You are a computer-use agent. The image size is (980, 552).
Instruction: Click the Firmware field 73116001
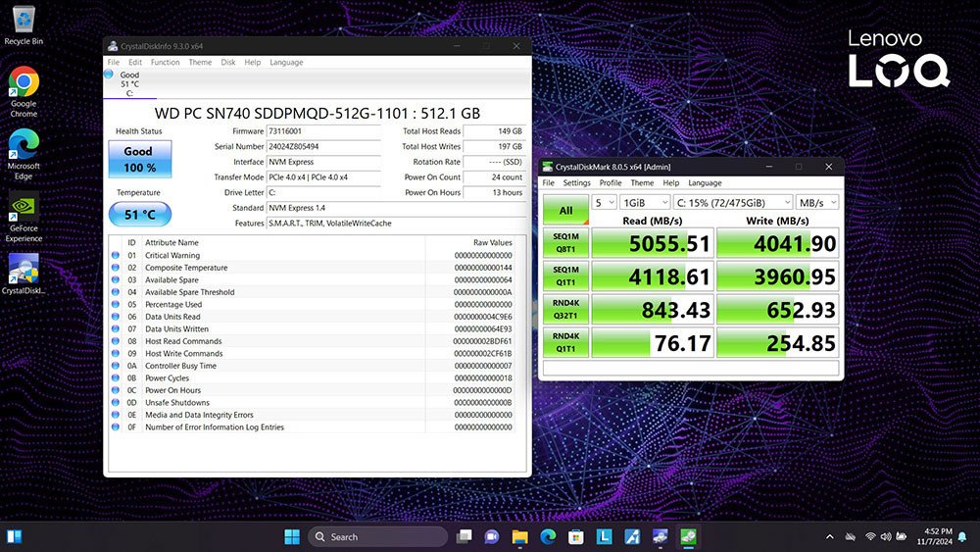coord(323,131)
